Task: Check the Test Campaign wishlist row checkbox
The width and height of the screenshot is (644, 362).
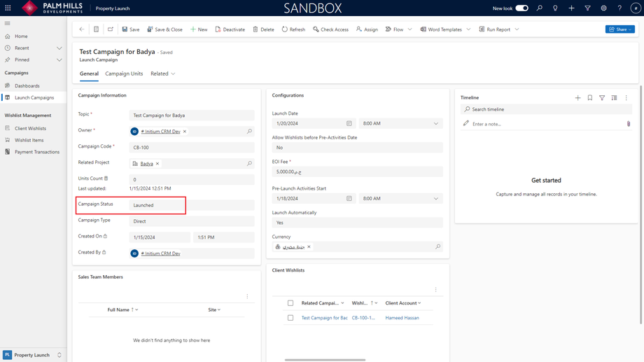Action: point(290,318)
